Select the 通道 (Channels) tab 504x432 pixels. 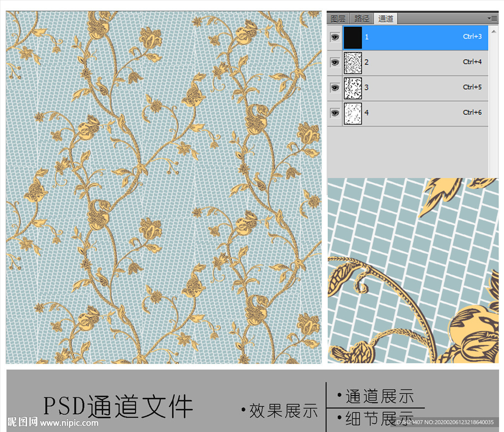coord(385,19)
